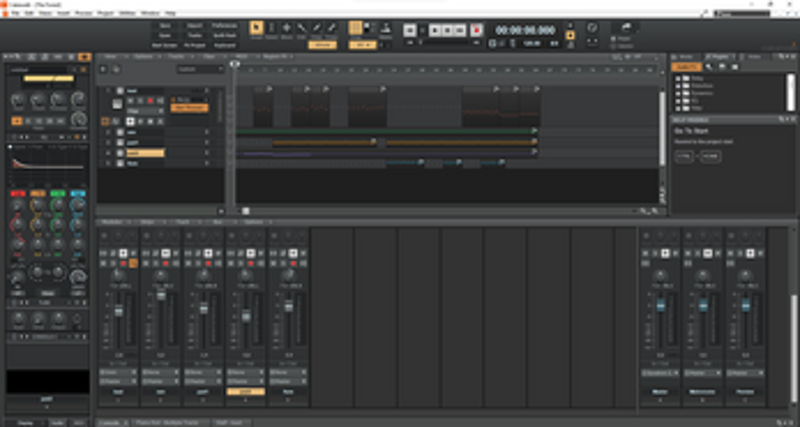This screenshot has width=800, height=427.
Task: Open the Process menu
Action: 83,13
